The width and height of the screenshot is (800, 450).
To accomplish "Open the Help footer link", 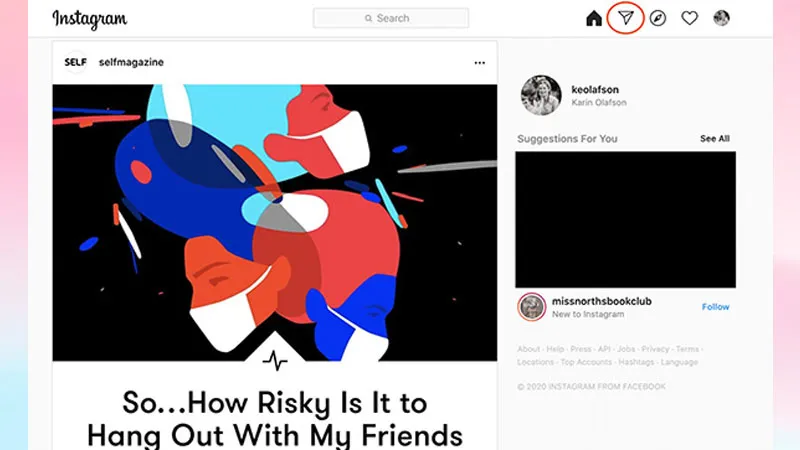I will (x=555, y=349).
